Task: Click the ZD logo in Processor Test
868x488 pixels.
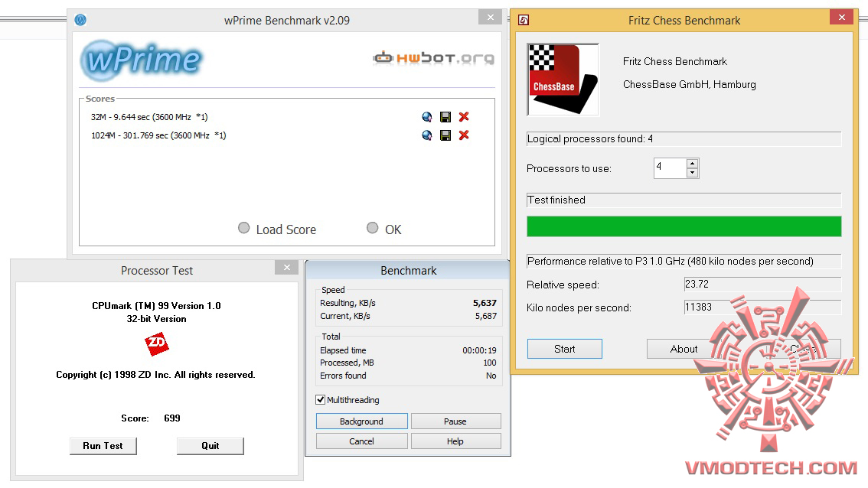Action: 157,343
